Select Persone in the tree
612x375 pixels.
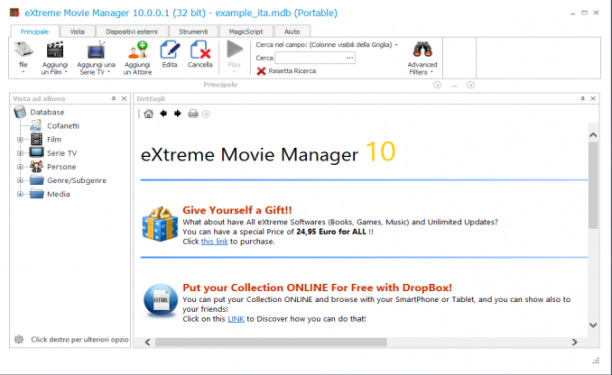62,167
